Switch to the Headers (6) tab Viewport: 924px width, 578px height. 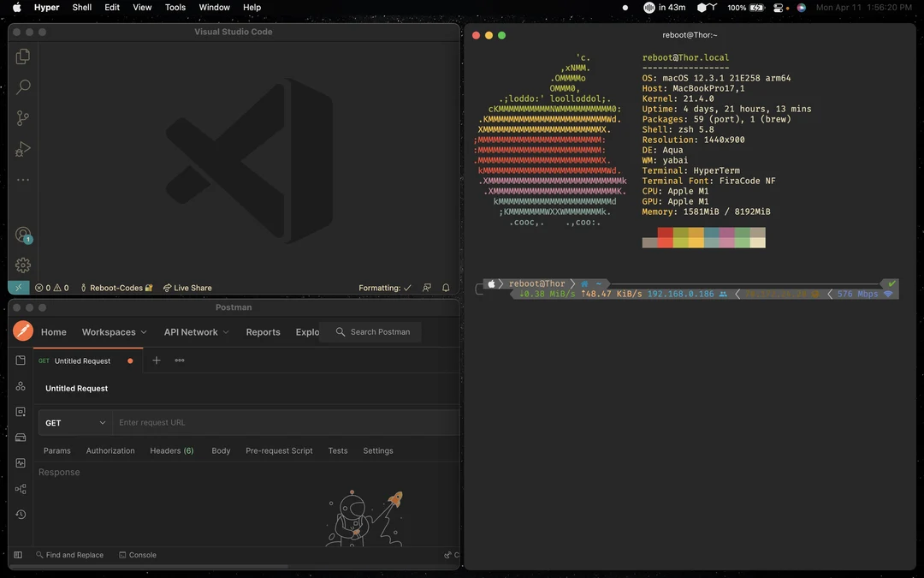[171, 450]
